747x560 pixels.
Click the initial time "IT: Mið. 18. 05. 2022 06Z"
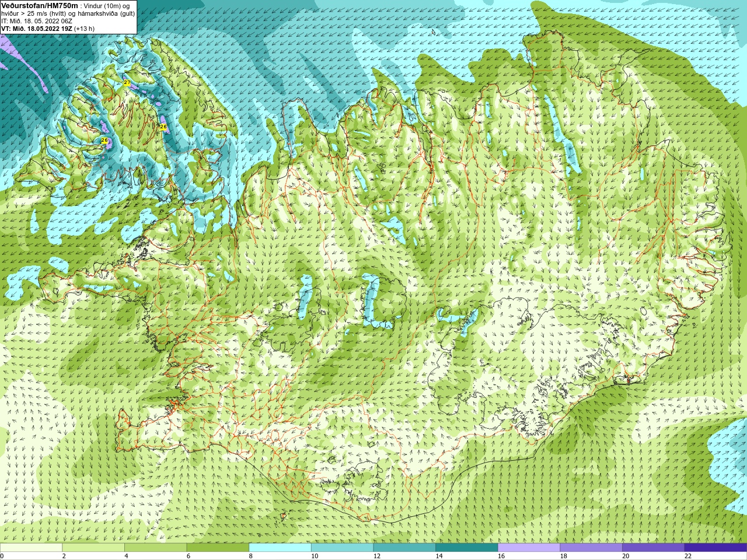pos(37,21)
